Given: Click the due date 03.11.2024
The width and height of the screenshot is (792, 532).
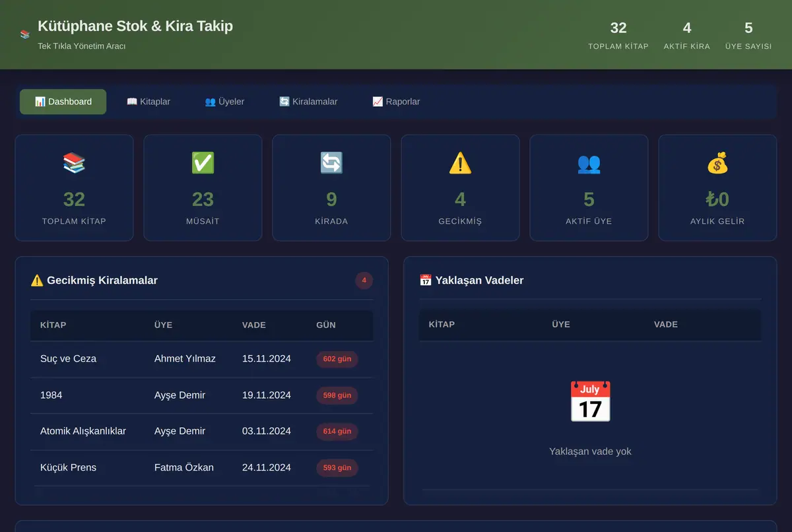Looking at the screenshot, I should coord(267,431).
